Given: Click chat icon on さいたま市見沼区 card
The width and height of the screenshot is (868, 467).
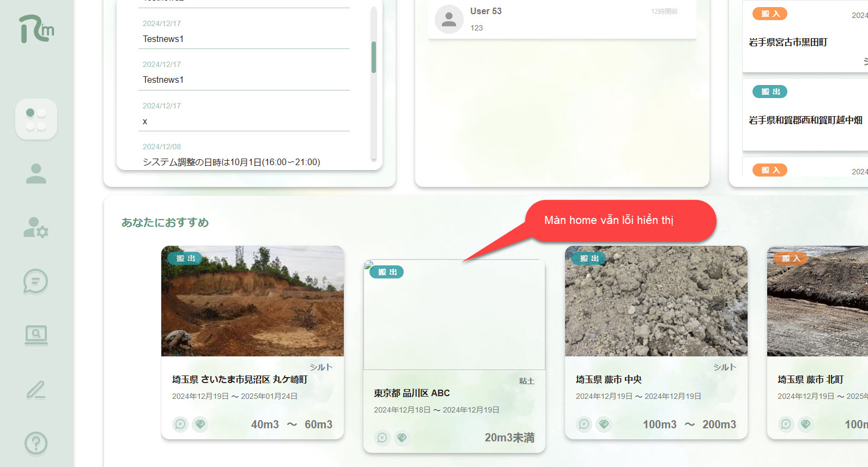Looking at the screenshot, I should pos(180,424).
